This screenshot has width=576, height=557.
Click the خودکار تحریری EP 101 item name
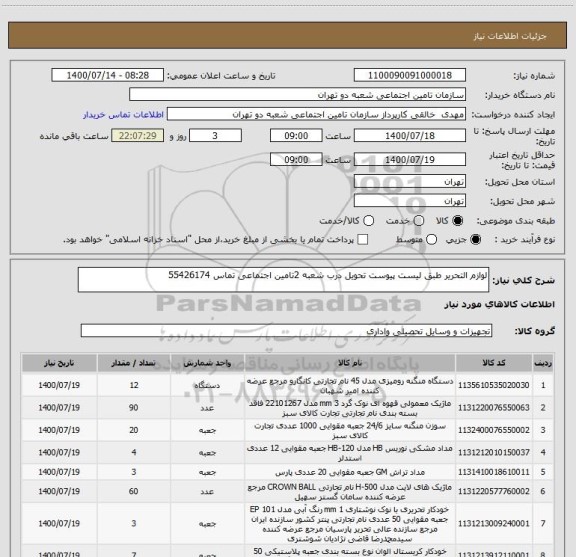350,524
